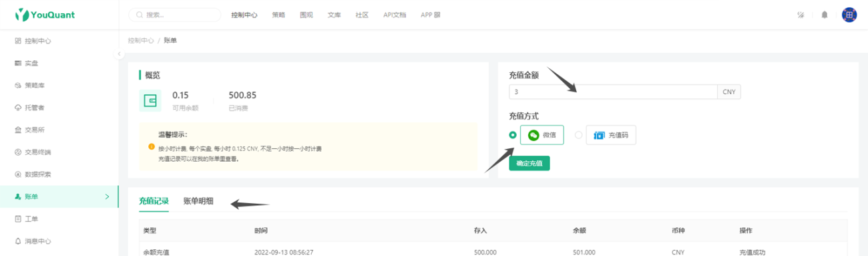Click the 微信 WeChat payment option
This screenshot has height=256, width=868.
542,135
